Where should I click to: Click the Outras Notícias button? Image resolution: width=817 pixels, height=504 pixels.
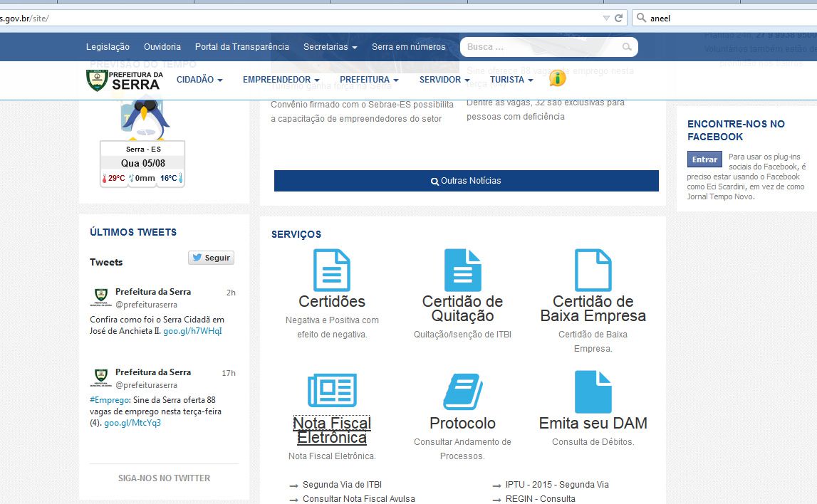click(x=466, y=181)
